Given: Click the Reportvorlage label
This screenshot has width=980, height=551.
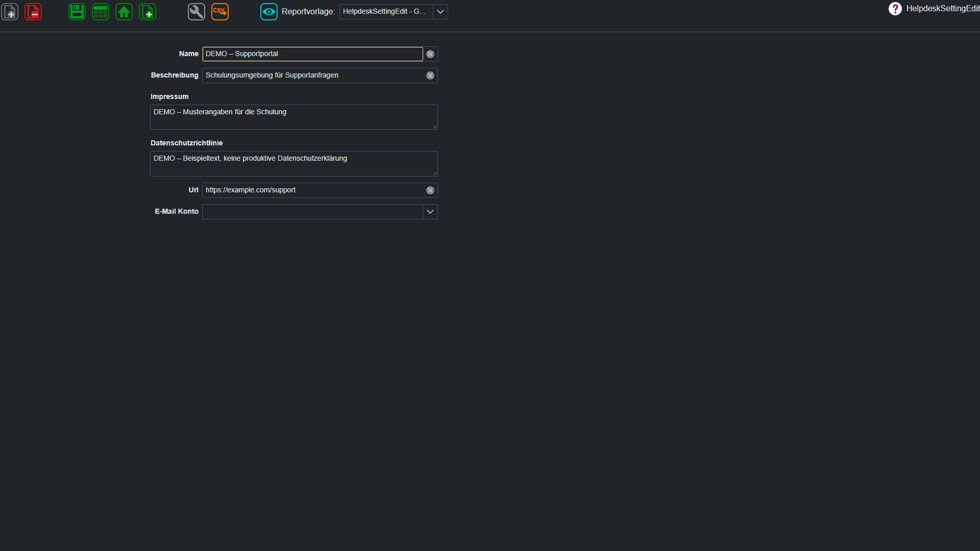Looking at the screenshot, I should click(308, 12).
